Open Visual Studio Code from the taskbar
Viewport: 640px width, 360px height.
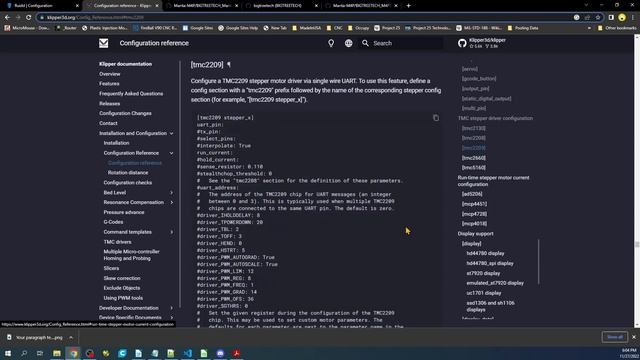187,353
